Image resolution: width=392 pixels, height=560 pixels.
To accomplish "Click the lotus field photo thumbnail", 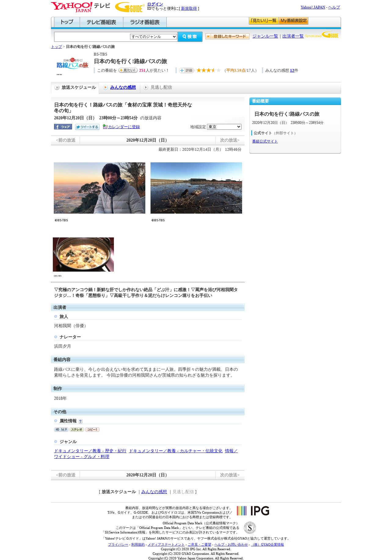I will (x=196, y=188).
